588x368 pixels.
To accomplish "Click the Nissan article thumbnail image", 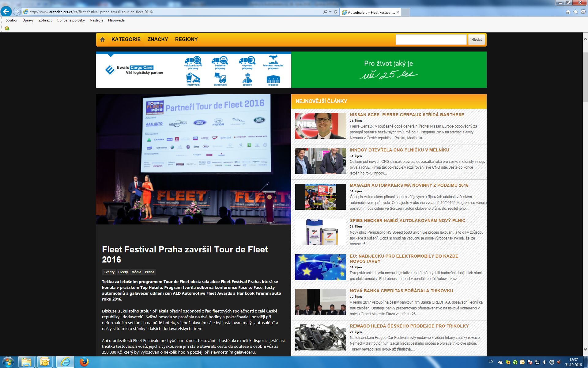I will pos(321,126).
